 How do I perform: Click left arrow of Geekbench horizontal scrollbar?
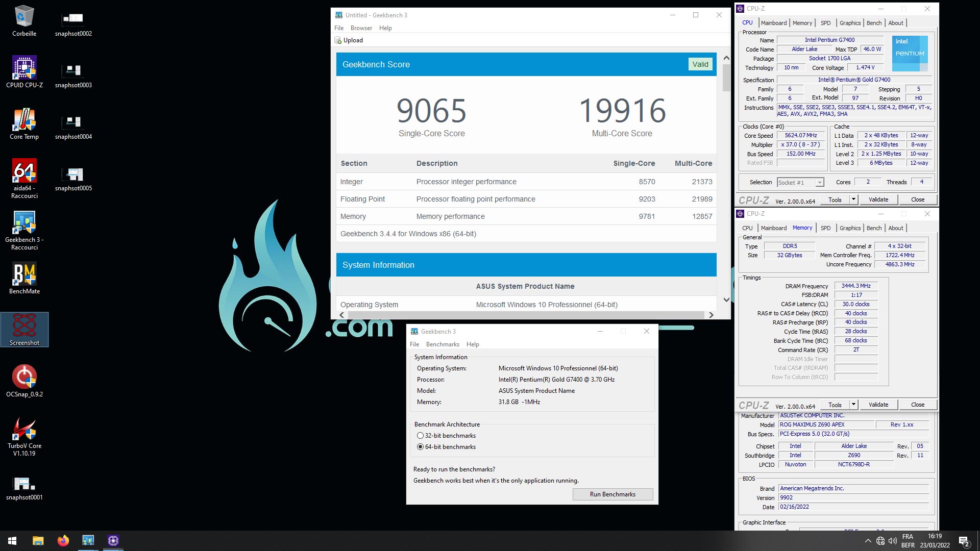pyautogui.click(x=341, y=315)
